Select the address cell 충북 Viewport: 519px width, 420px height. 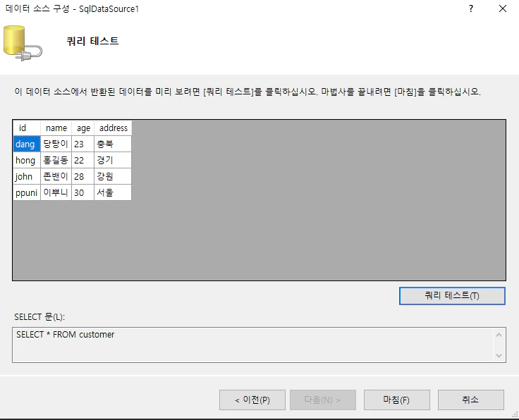pos(113,144)
